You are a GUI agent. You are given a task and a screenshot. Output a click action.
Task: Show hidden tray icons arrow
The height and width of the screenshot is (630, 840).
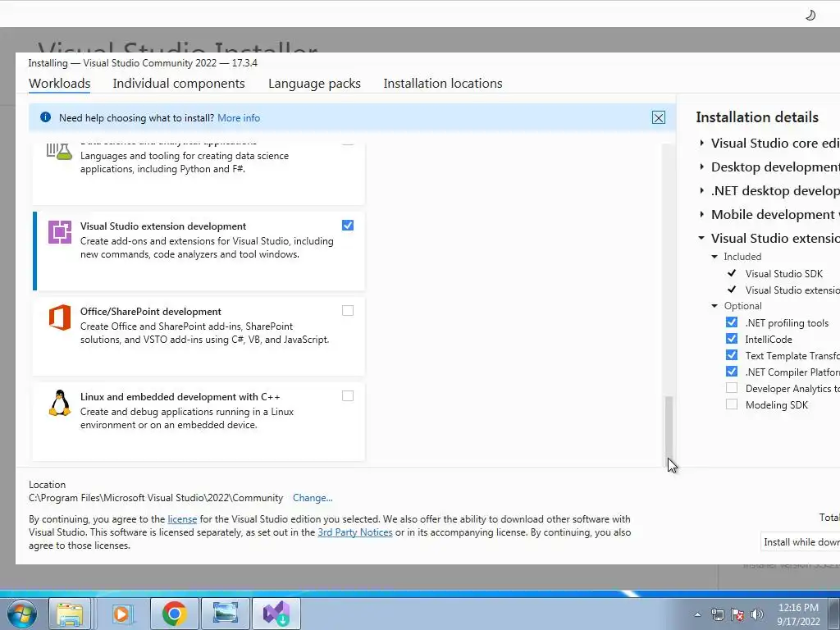[697, 614]
